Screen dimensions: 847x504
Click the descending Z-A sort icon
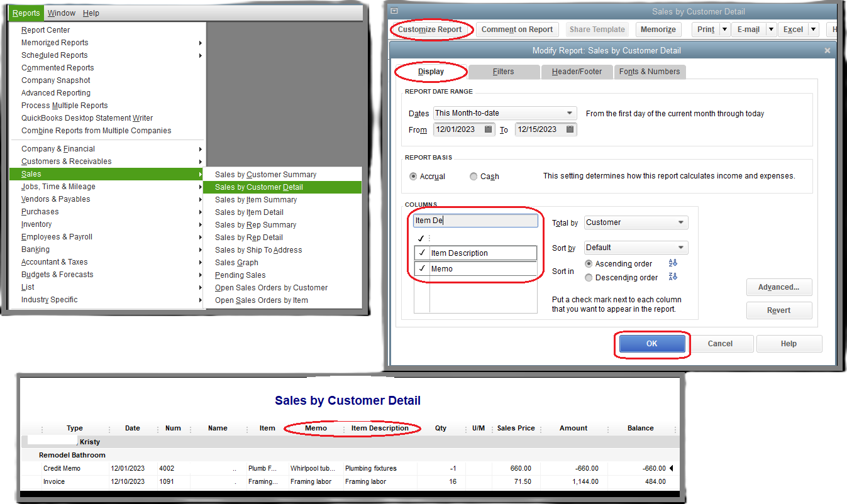tap(673, 277)
